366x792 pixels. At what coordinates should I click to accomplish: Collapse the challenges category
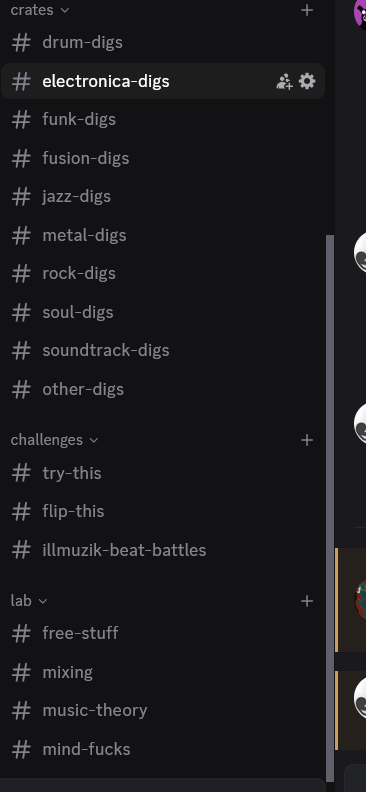click(x=54, y=440)
